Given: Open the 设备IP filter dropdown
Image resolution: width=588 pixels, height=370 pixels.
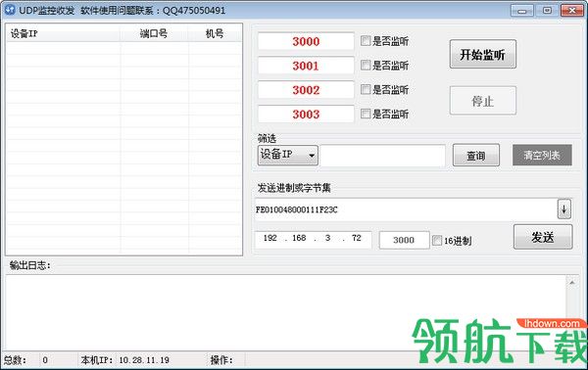Looking at the screenshot, I should tap(287, 155).
